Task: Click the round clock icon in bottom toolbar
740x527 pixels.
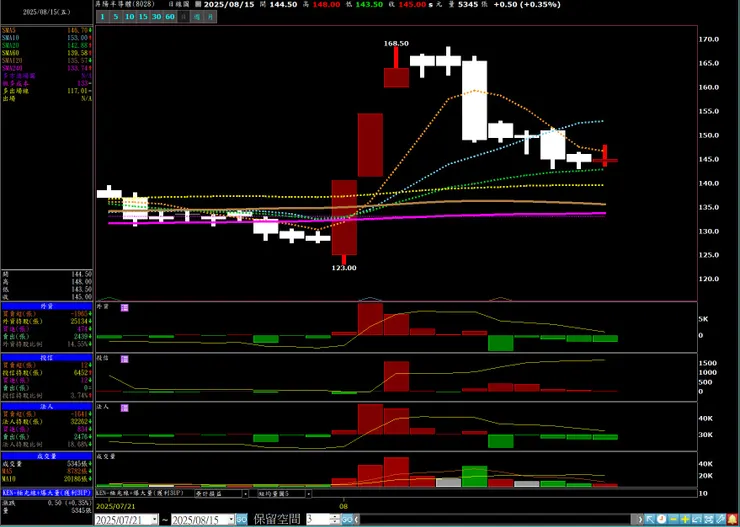Action: coord(661,519)
